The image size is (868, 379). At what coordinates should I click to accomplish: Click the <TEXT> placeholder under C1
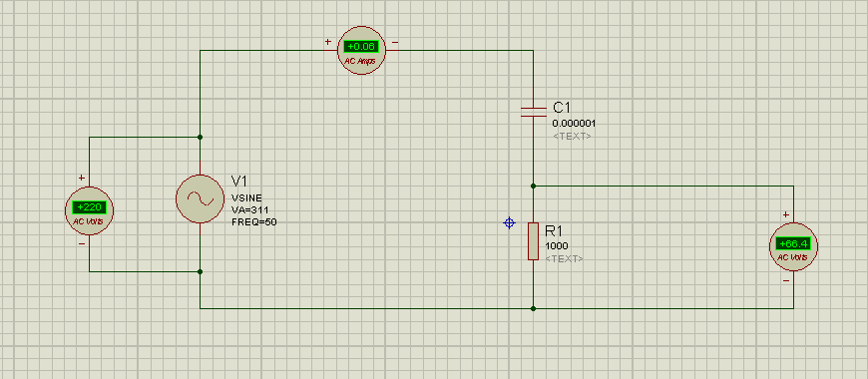tap(572, 136)
